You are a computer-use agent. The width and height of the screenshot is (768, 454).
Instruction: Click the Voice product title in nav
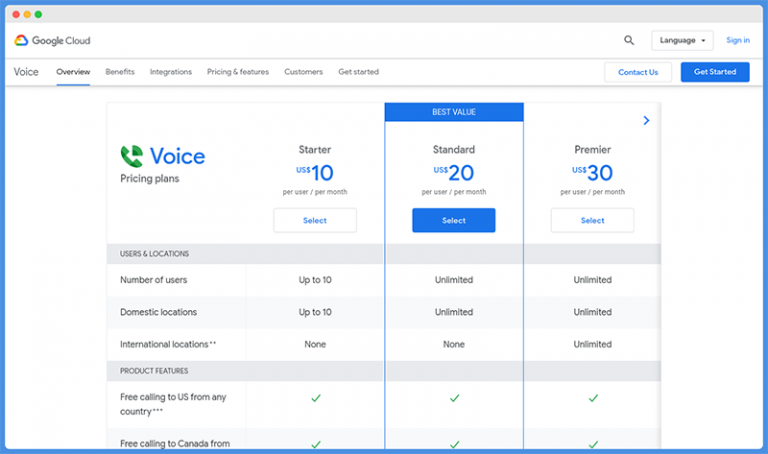26,72
